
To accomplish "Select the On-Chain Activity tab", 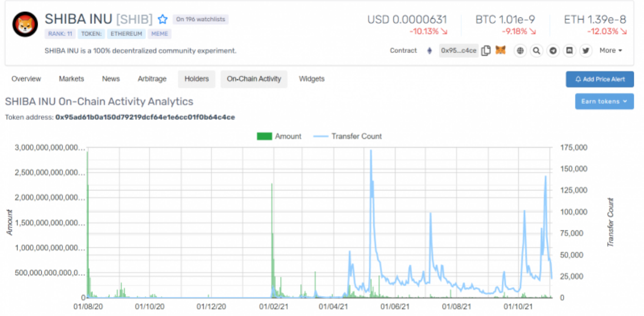I will click(254, 79).
